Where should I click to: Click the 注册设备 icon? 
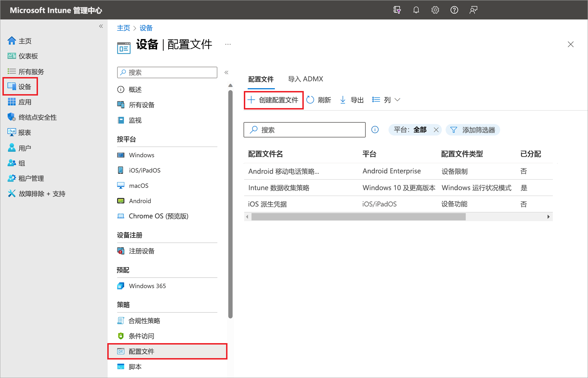tap(121, 251)
